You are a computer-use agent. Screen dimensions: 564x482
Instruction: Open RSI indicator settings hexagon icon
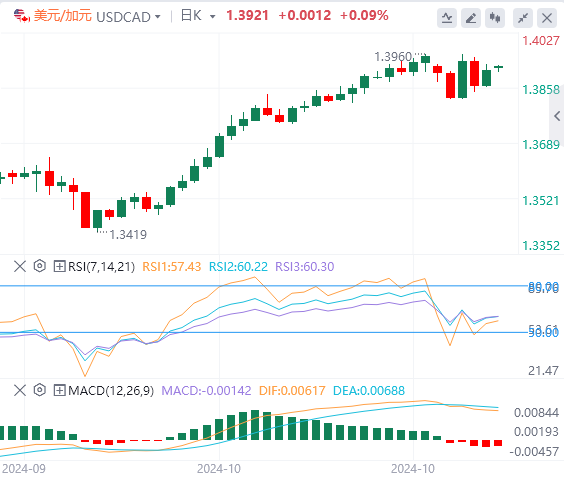(40, 266)
